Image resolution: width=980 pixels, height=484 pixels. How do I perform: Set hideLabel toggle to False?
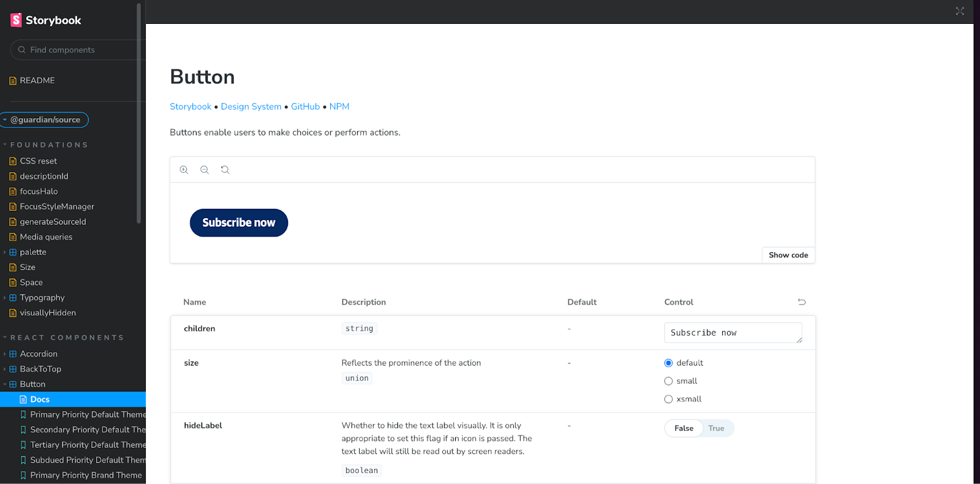click(x=684, y=428)
